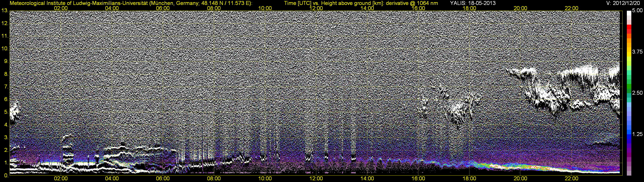
Task: Click the 12:00 label on the bottom time axis
Action: pyautogui.click(x=316, y=179)
